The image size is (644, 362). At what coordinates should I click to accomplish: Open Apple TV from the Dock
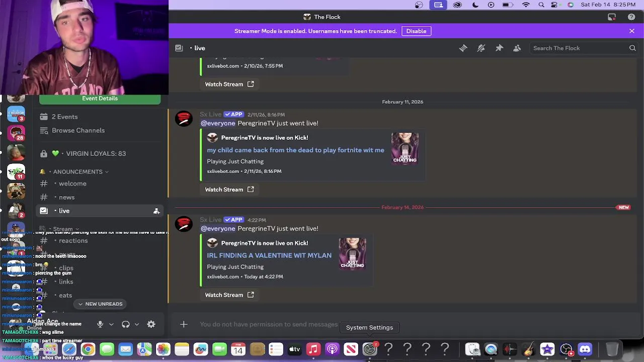(x=294, y=349)
